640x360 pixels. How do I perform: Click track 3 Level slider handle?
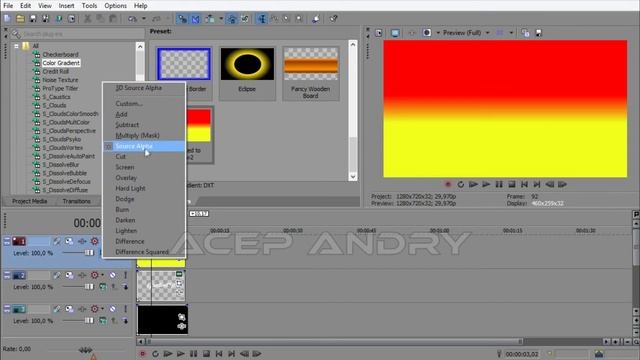pos(89,321)
